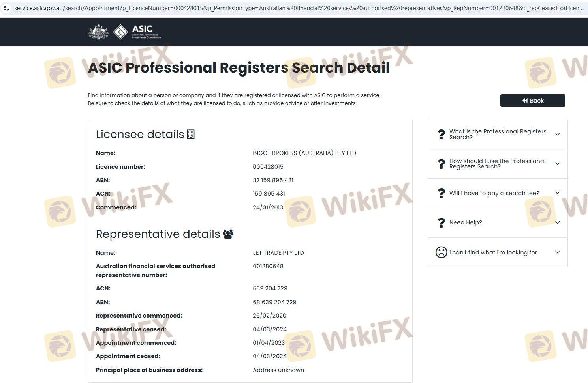Click the building icon beside Licensee details
Image resolution: width=588 pixels, height=383 pixels.
click(191, 135)
